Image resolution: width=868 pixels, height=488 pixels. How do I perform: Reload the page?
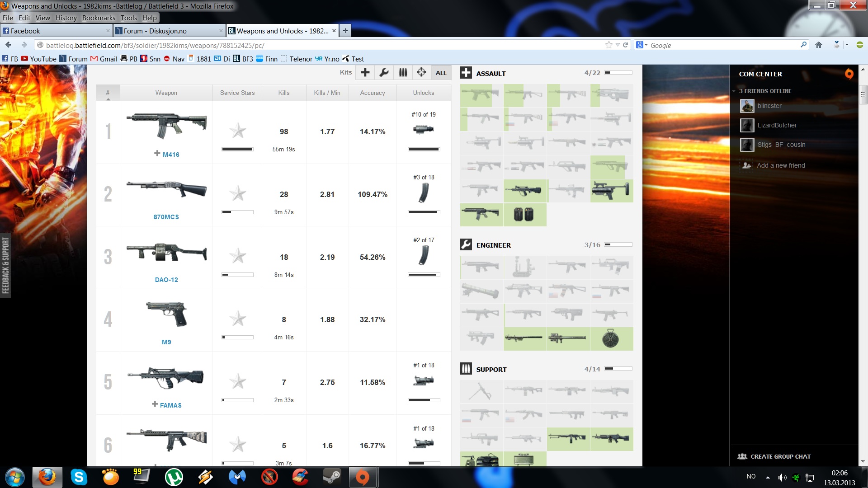coord(625,45)
